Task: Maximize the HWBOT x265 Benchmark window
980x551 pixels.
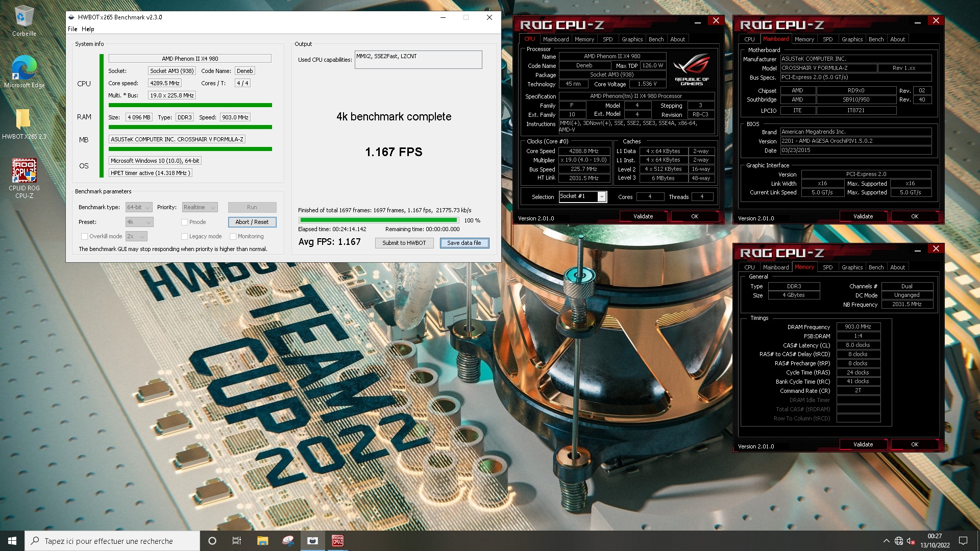Action: point(466,17)
